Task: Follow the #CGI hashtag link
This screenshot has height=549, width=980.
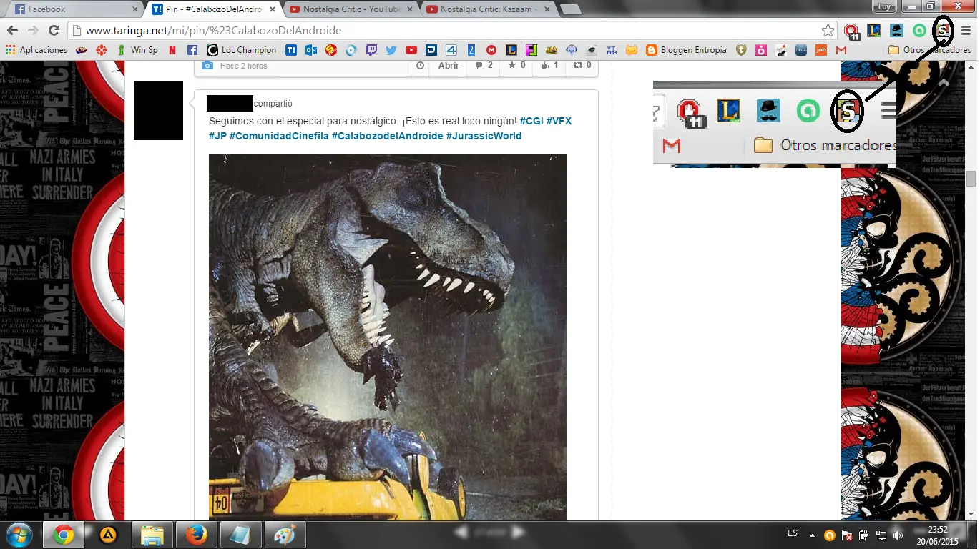Action: (531, 121)
